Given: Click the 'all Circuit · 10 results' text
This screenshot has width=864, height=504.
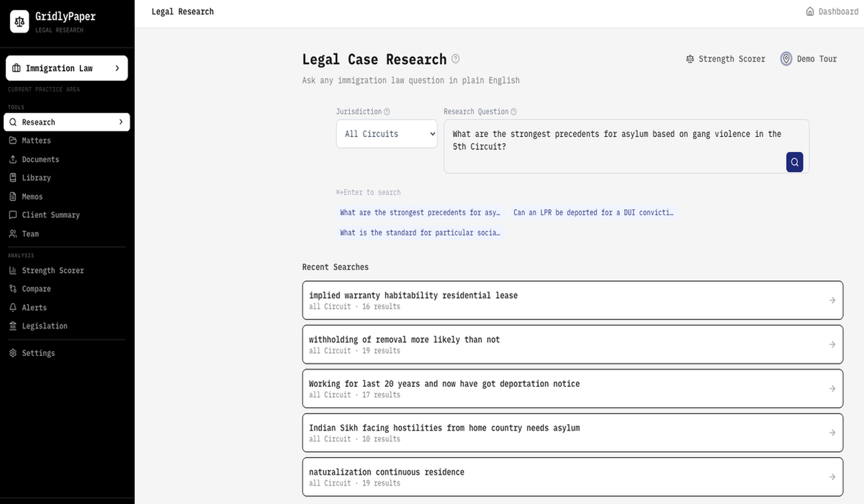Looking at the screenshot, I should click(x=355, y=439).
